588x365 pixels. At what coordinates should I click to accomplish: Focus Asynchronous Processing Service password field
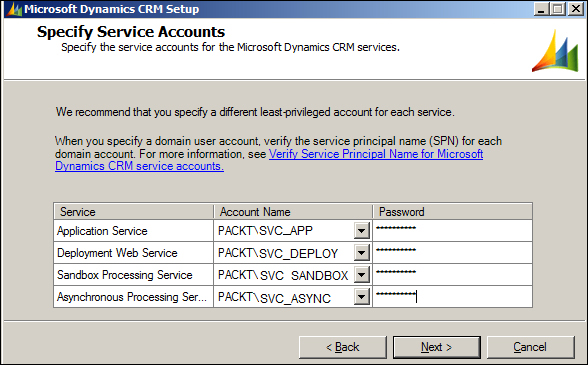(x=452, y=297)
